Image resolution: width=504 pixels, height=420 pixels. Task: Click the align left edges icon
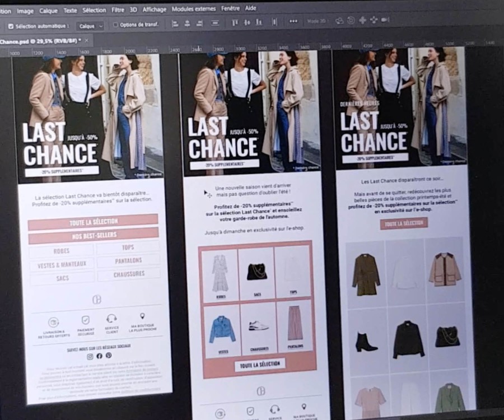(175, 24)
